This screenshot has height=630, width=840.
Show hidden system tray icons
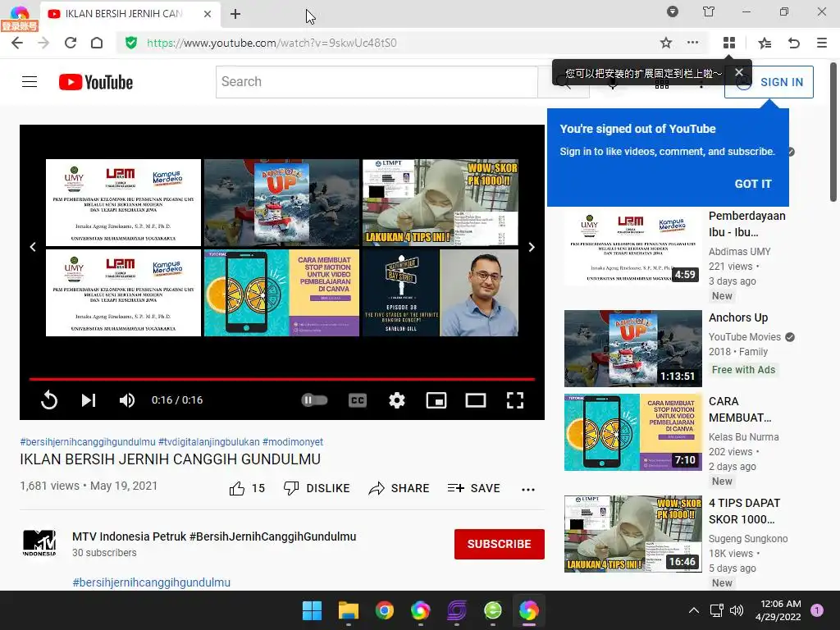(x=694, y=610)
